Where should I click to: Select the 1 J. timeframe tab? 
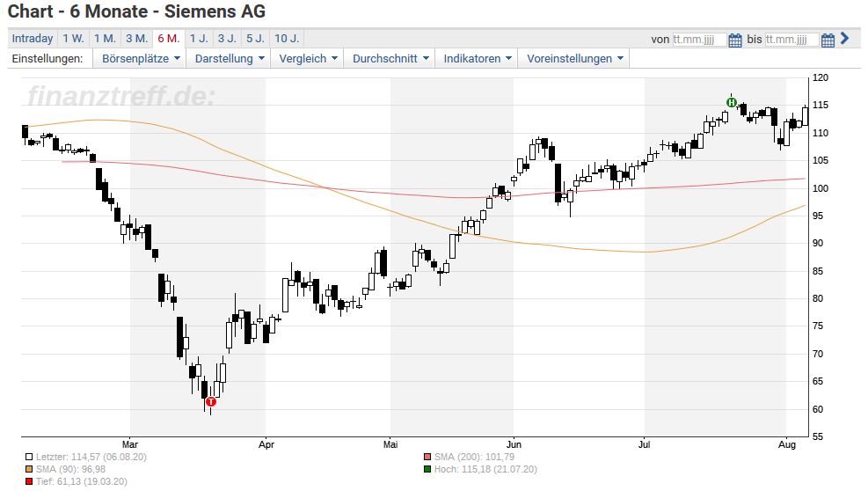point(200,39)
